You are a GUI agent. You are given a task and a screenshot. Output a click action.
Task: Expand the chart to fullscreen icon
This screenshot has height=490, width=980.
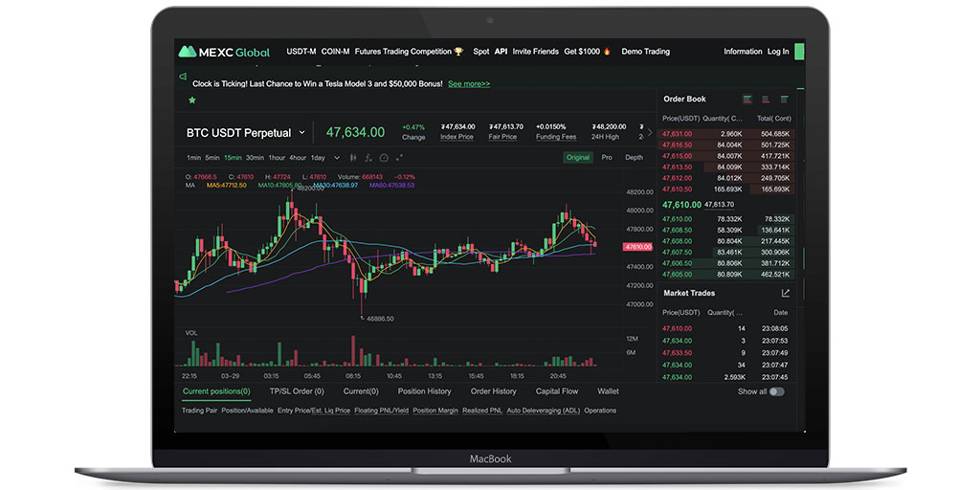(x=399, y=158)
